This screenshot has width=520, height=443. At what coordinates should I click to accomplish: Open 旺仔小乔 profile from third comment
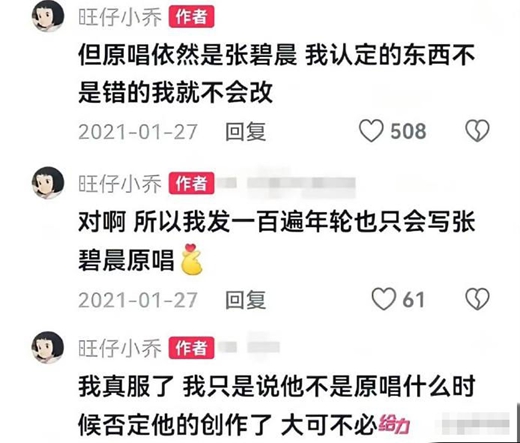pos(120,348)
